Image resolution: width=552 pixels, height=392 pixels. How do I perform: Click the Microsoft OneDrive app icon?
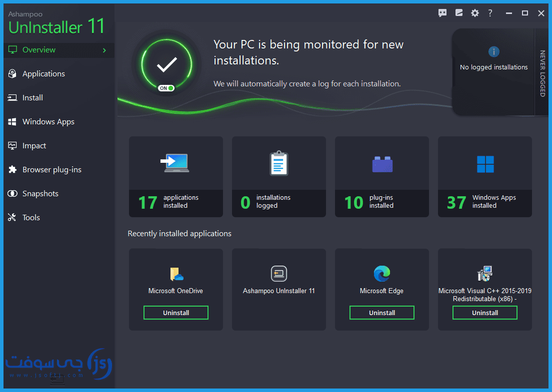tap(176, 274)
